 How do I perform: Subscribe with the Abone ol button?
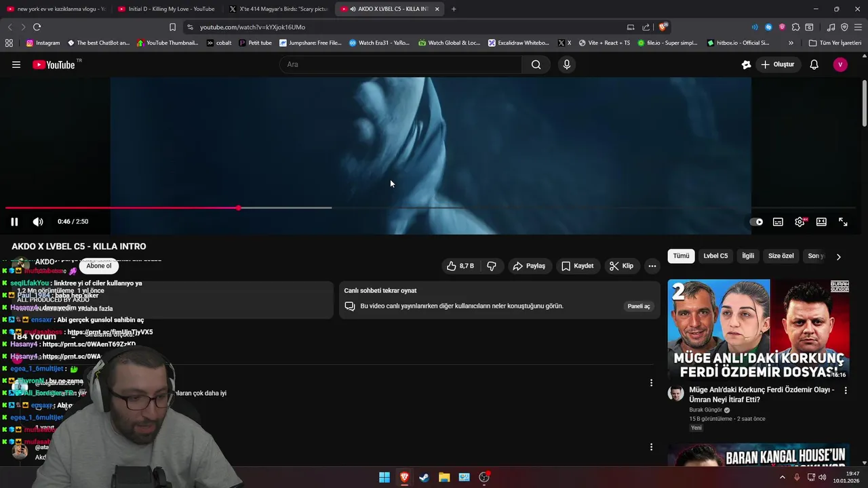coord(98,266)
